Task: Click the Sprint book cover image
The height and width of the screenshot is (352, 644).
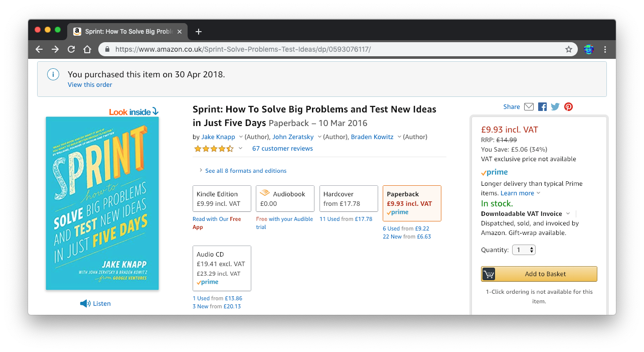Action: coord(102,203)
